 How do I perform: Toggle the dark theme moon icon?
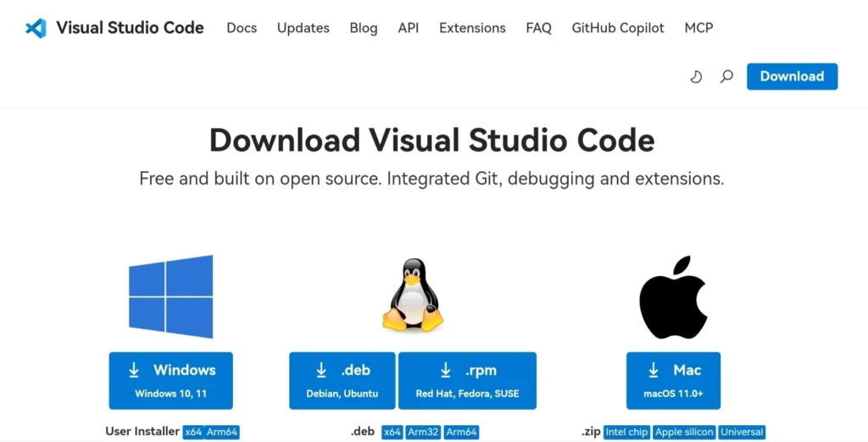point(697,76)
